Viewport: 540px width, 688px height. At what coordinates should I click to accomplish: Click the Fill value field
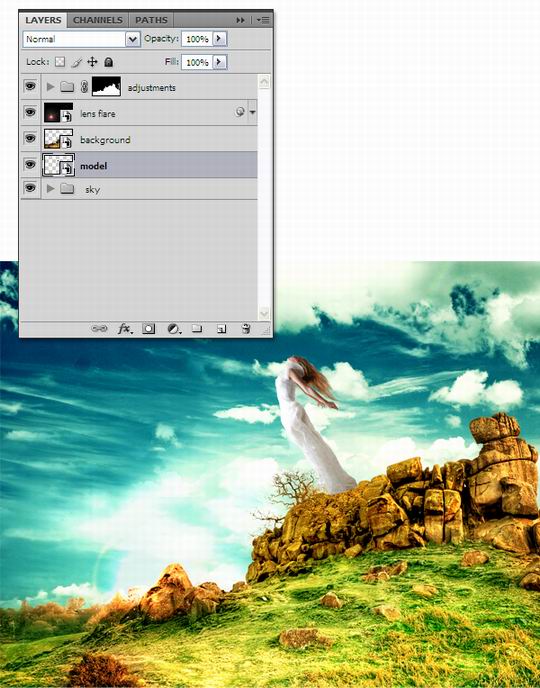(197, 62)
